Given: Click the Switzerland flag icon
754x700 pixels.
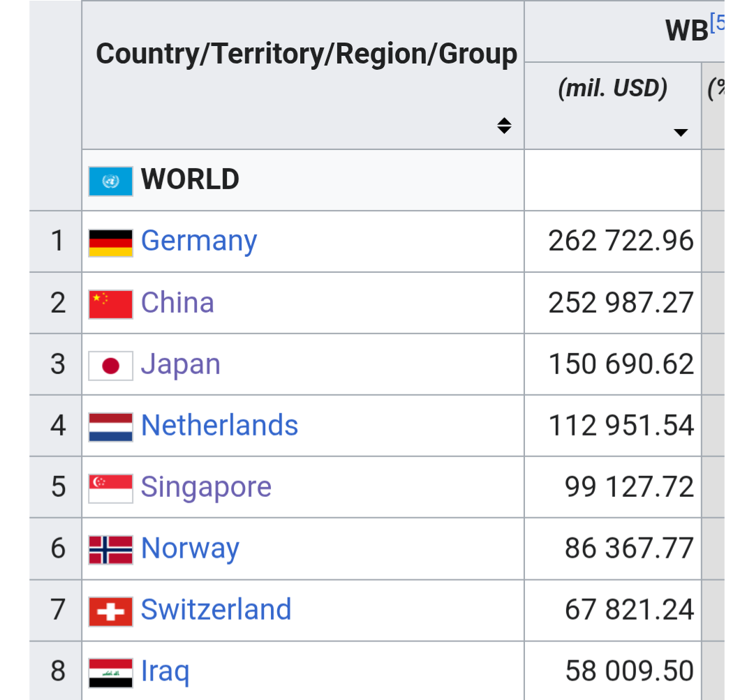Looking at the screenshot, I should [110, 611].
